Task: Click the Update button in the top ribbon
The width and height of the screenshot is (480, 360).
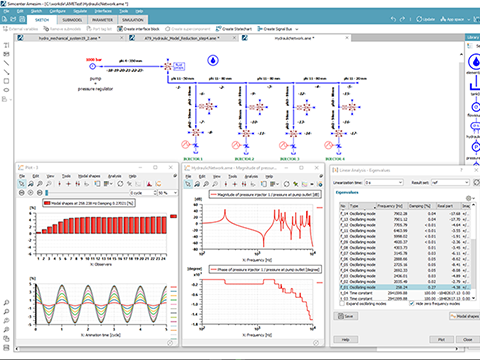Action: pyautogui.click(x=426, y=19)
